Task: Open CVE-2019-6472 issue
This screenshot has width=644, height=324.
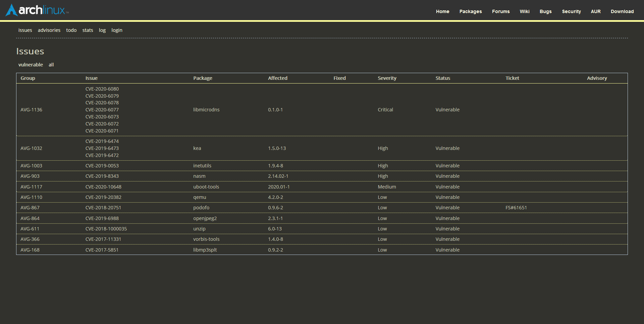Action: tap(102, 155)
